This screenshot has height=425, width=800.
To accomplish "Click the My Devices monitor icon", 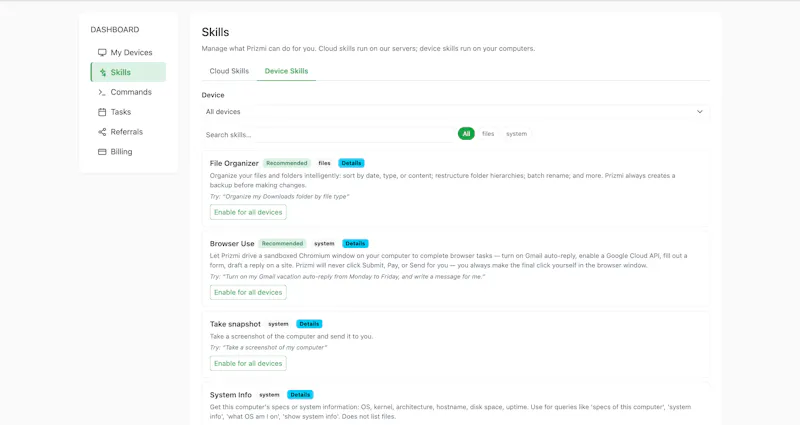I will click(102, 53).
